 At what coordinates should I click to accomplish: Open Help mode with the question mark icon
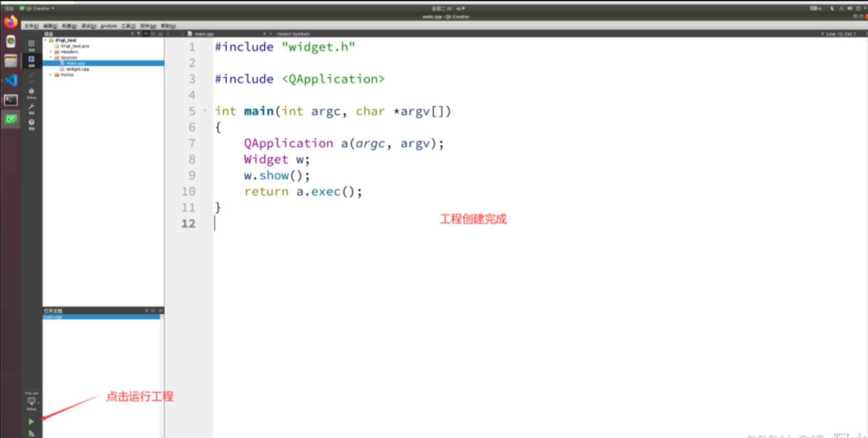[x=31, y=124]
